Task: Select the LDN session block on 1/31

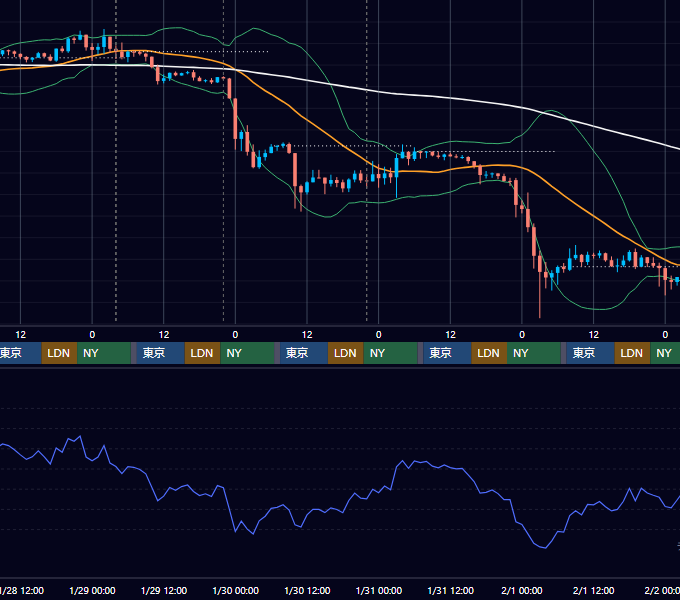Action: (489, 353)
